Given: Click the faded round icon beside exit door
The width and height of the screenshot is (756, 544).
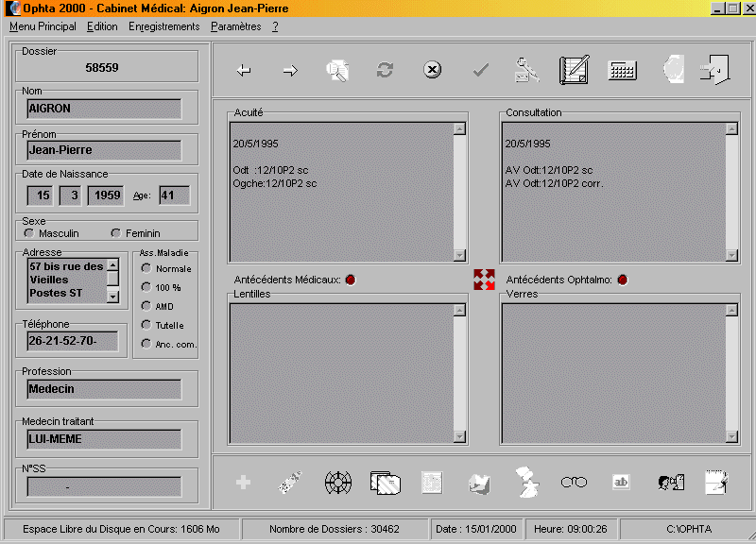Looking at the screenshot, I should pyautogui.click(x=674, y=69).
